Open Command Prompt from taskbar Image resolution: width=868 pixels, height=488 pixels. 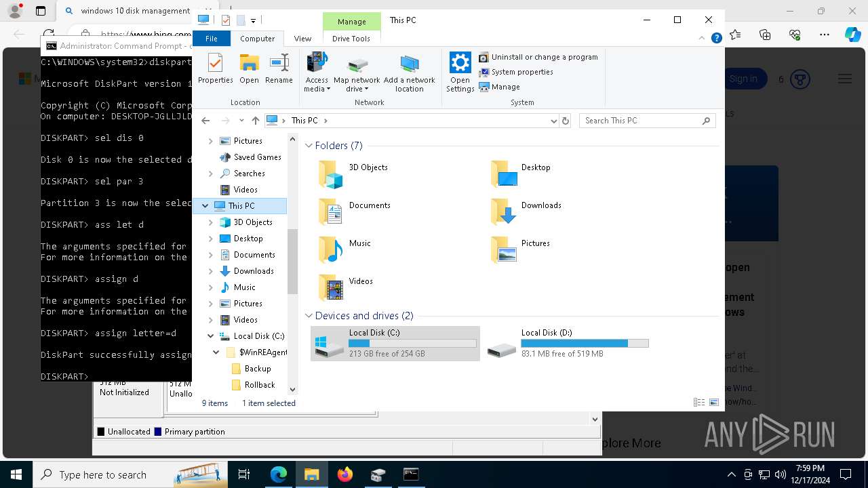[411, 474]
